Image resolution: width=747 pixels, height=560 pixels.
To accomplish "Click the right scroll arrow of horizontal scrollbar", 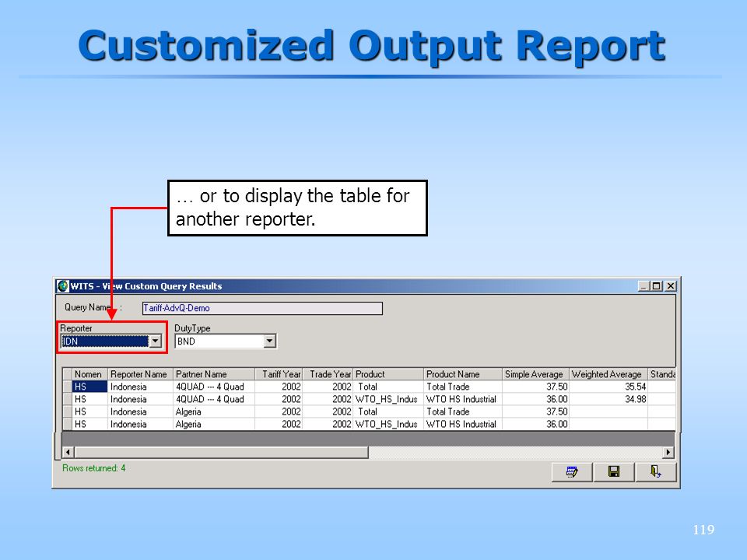I will [x=668, y=452].
